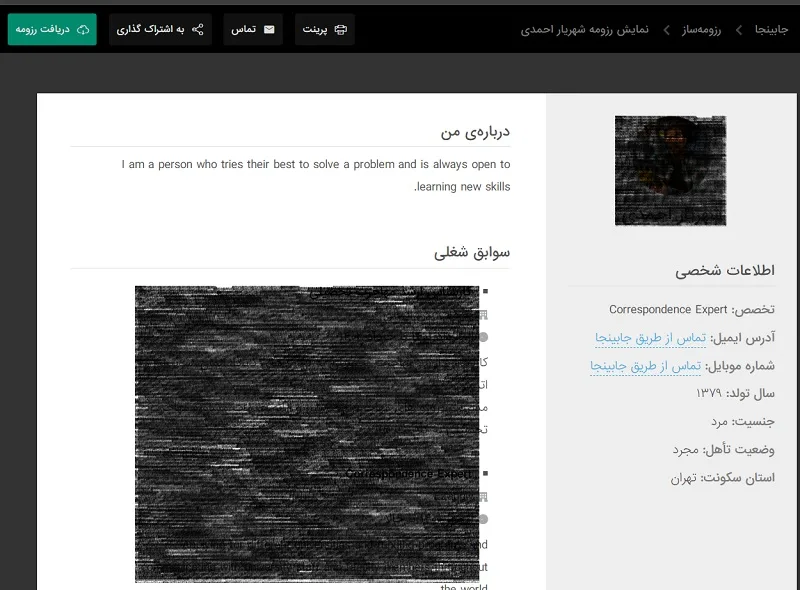Click the profile photo thumbnail
Viewport: 800px width, 590px height.
[670, 170]
